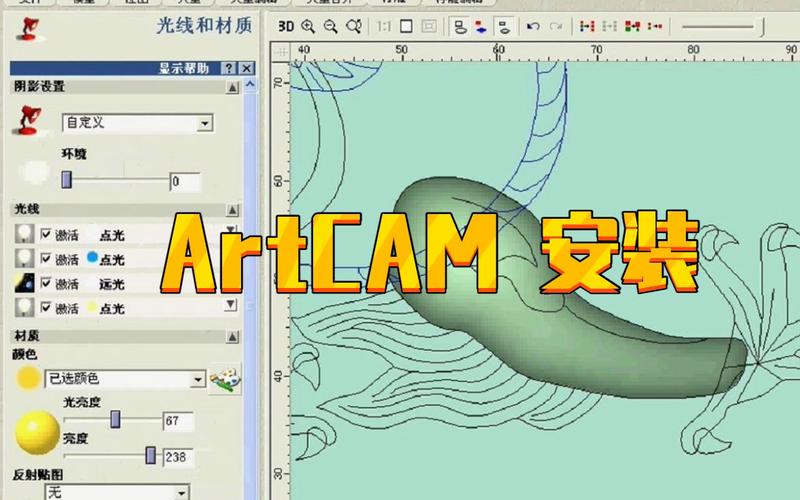This screenshot has width=800, height=500.
Task: Click the lamp icon in the panel header
Action: point(28,28)
